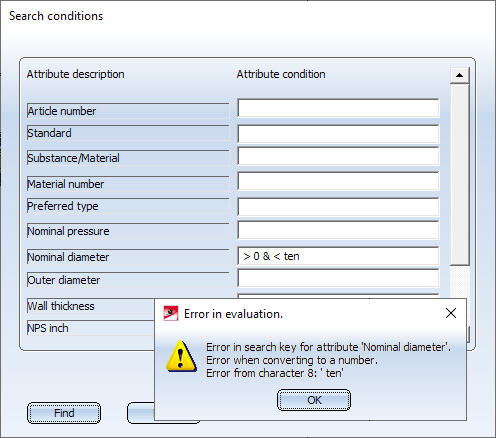Screen dimensions: 496x438
Task: Focus the Substance/Material condition field
Action: coord(338,156)
